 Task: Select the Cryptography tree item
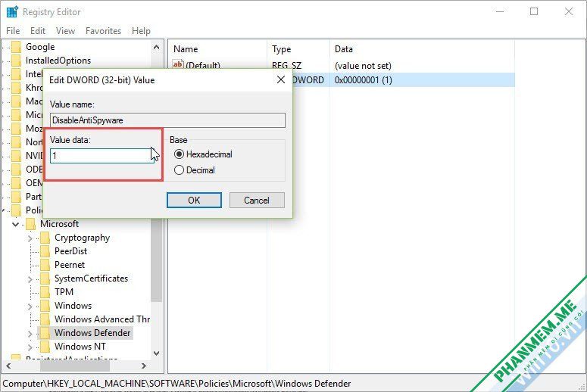click(x=82, y=238)
